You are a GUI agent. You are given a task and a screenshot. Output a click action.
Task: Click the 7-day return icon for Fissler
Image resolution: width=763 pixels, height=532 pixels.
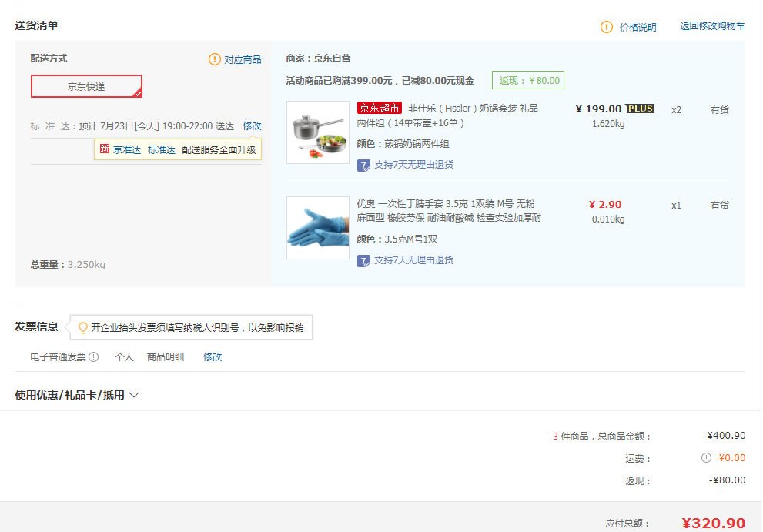363,166
